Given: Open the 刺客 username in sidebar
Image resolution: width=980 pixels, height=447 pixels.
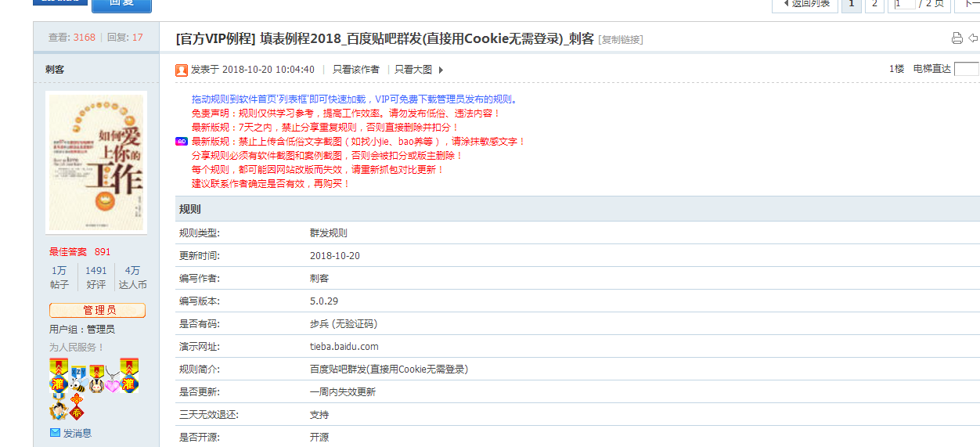Looking at the screenshot, I should [x=55, y=70].
